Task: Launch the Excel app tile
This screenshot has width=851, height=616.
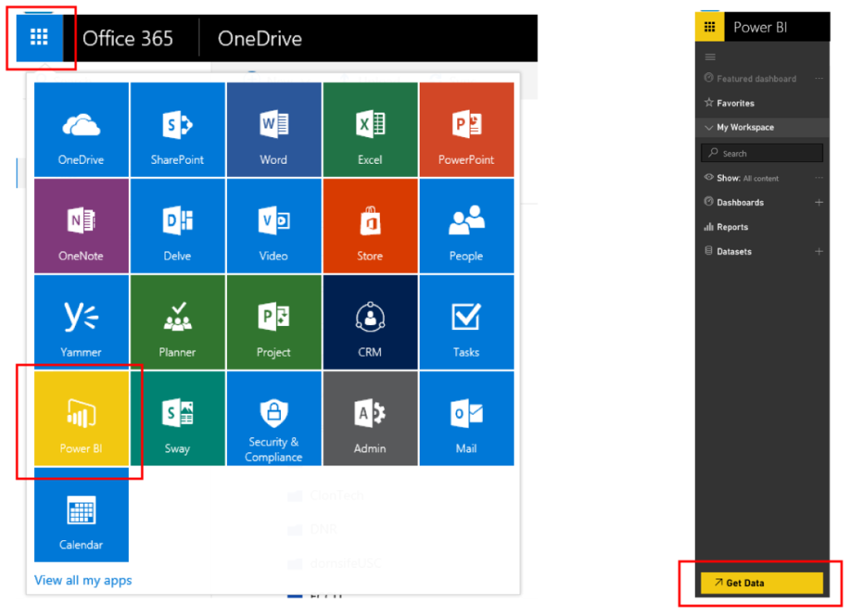Action: click(370, 130)
